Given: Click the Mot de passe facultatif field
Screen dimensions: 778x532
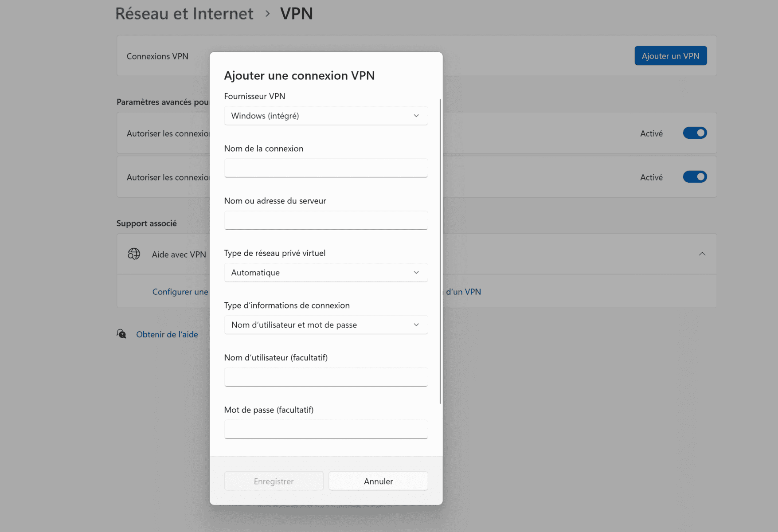Looking at the screenshot, I should click(x=325, y=429).
